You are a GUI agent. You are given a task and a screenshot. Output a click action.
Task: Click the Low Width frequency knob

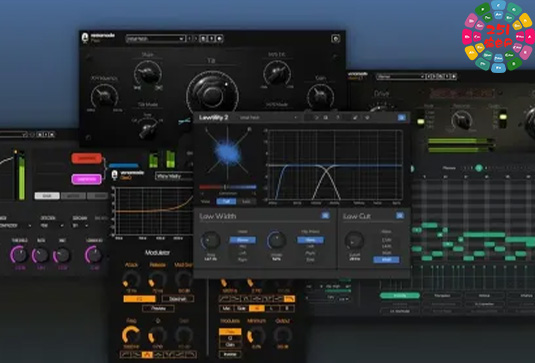point(210,241)
